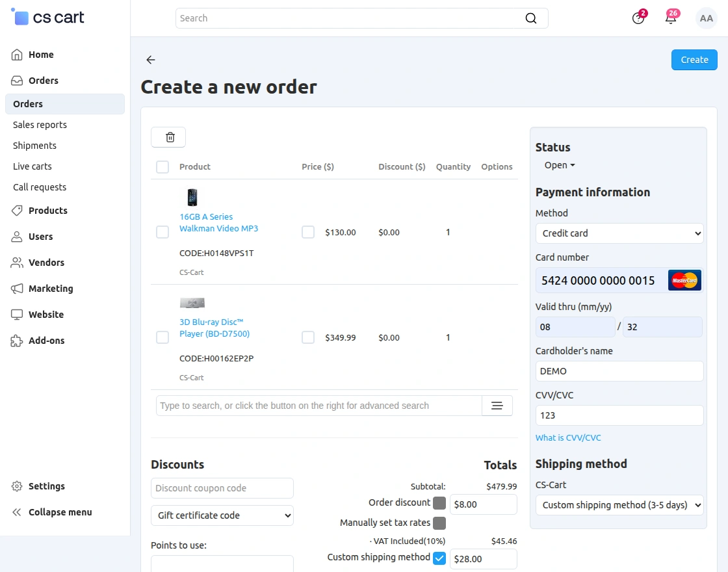Open Sales reports
This screenshot has height=572, width=728.
40,125
